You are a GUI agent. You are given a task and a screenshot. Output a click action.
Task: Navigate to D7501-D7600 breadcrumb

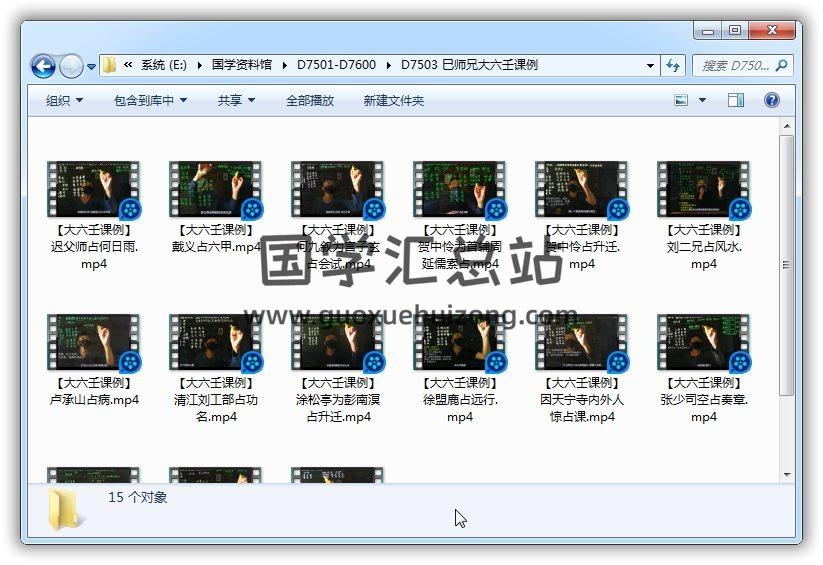pos(336,65)
